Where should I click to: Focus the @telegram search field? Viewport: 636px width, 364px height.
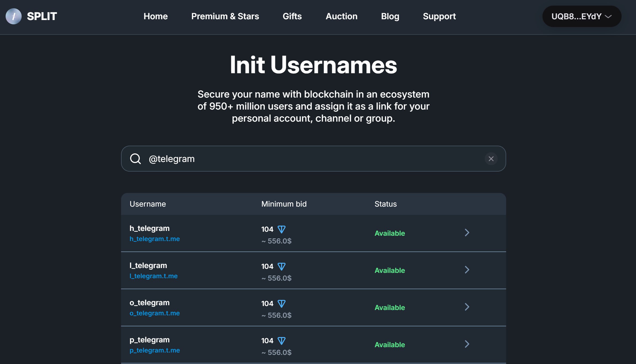coord(313,159)
